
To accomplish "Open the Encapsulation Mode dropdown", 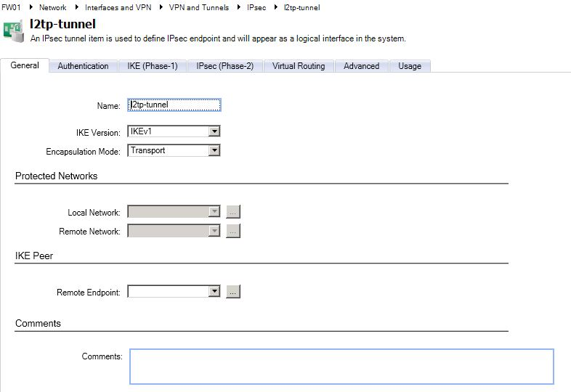I will click(x=214, y=151).
